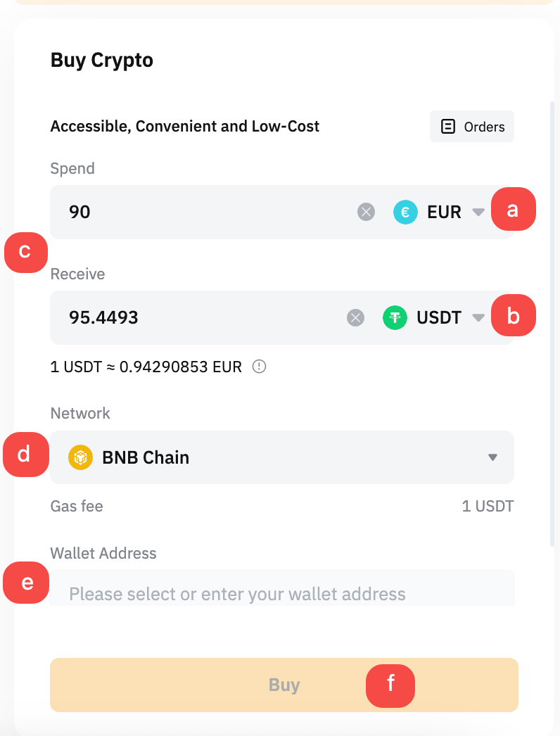The width and height of the screenshot is (560, 736).
Task: Expand the USDT crypto dropdown arrow
Action: pos(478,318)
